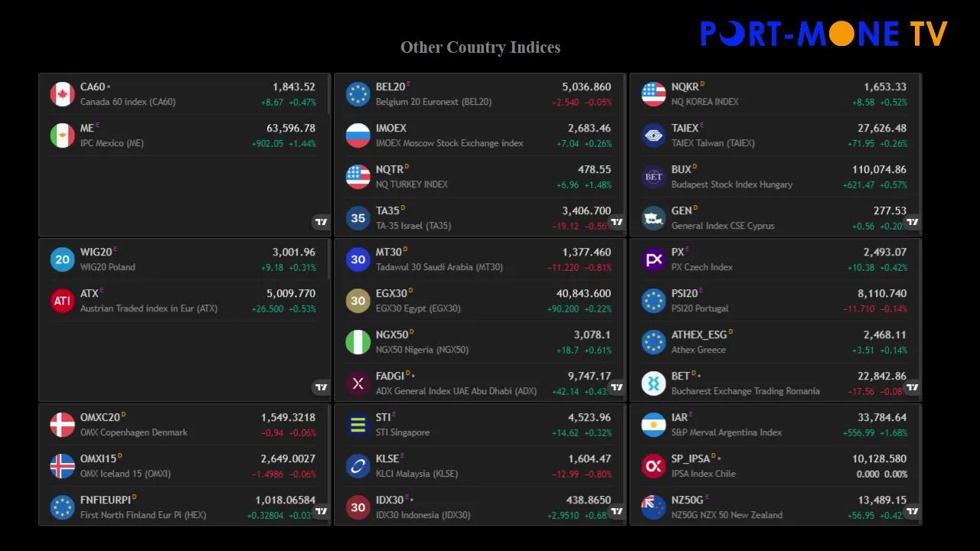Open the BUX Budapest Stock Index link

(x=681, y=170)
